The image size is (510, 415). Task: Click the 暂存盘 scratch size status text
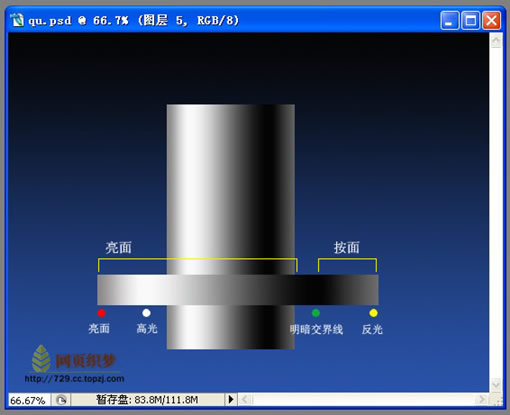point(147,399)
